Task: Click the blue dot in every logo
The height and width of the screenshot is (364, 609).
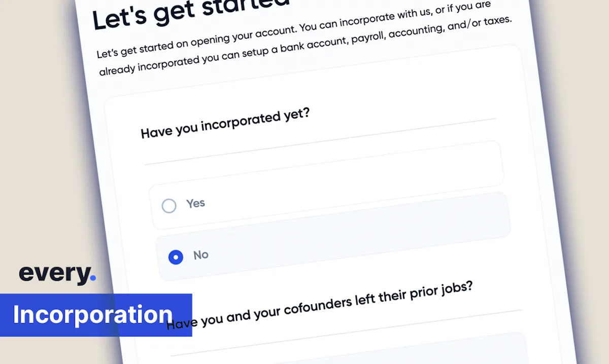Action: [92, 278]
